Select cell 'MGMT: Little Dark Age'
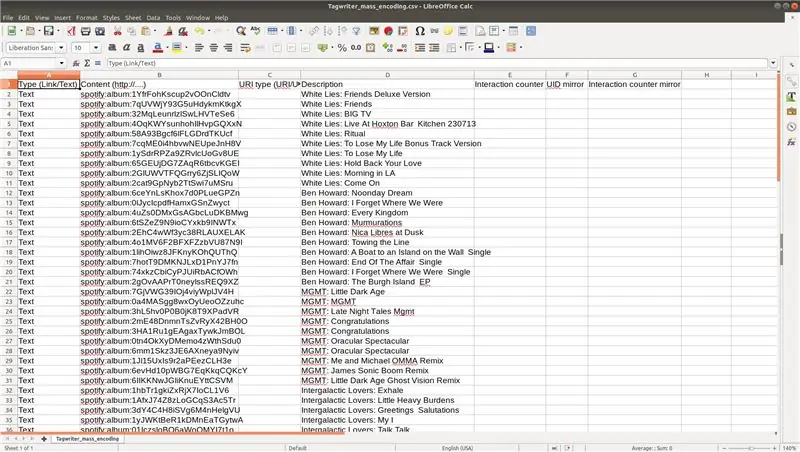 (x=387, y=292)
